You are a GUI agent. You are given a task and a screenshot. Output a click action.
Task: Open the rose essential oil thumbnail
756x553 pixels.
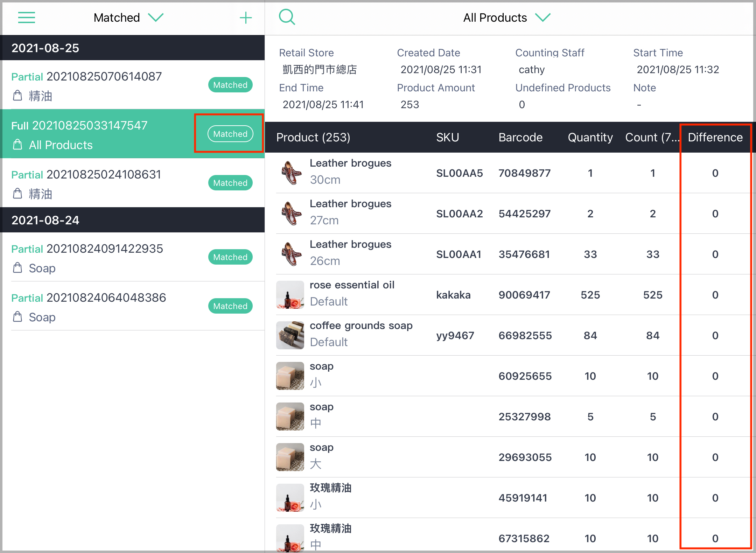pyautogui.click(x=290, y=295)
